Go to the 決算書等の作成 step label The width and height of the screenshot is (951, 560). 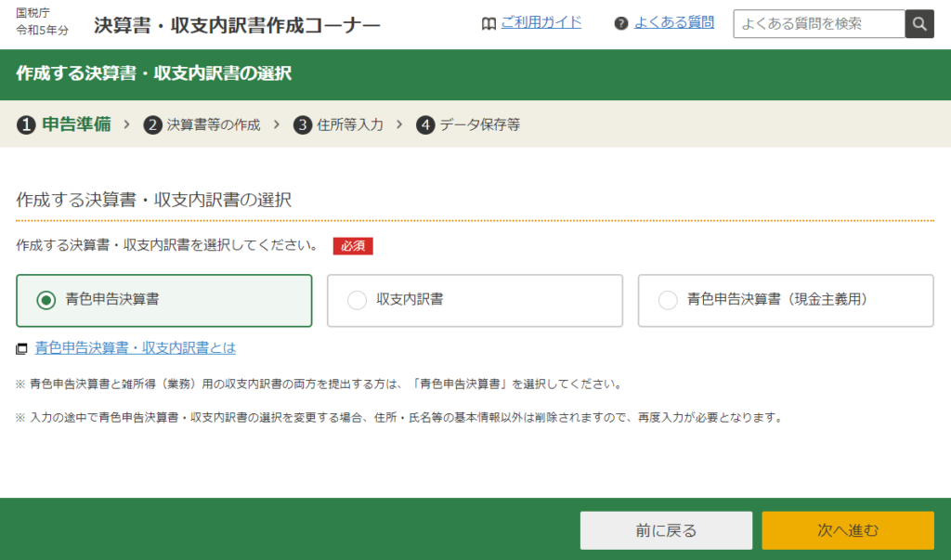click(214, 124)
